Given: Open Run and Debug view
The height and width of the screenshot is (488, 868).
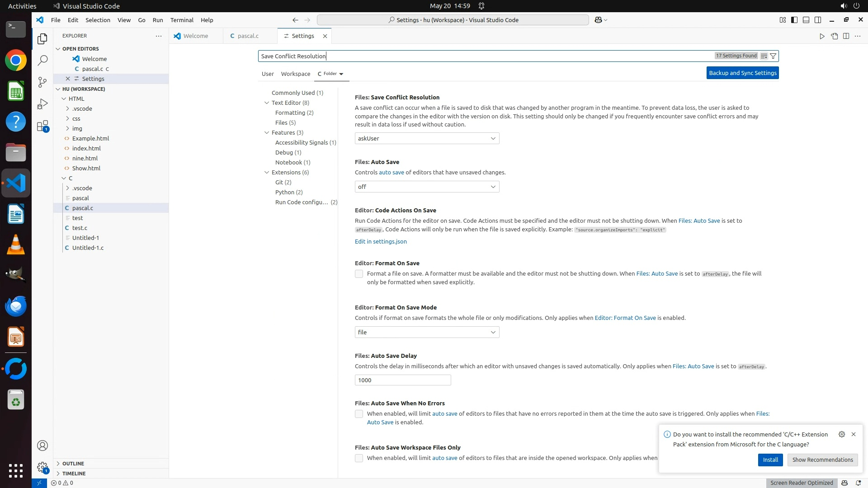Looking at the screenshot, I should pyautogui.click(x=42, y=104).
